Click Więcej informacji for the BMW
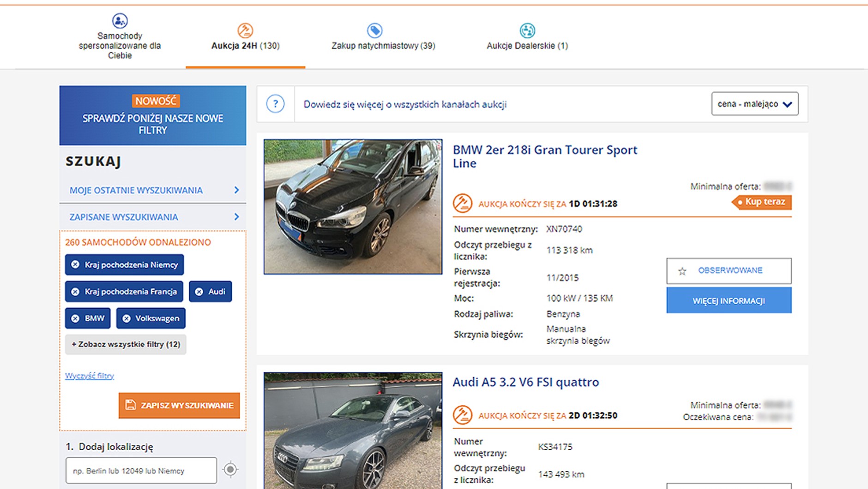The height and width of the screenshot is (489, 868). click(x=729, y=300)
